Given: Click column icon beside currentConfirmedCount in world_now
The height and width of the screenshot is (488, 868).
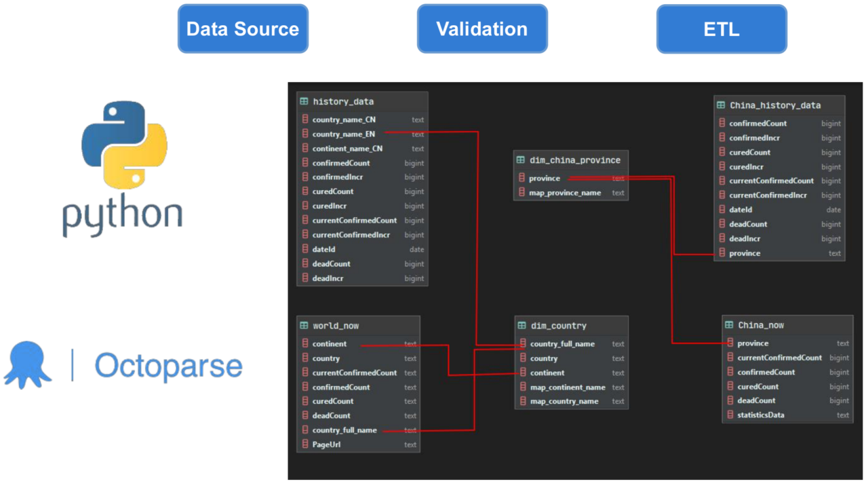Looking at the screenshot, I should pos(305,373).
